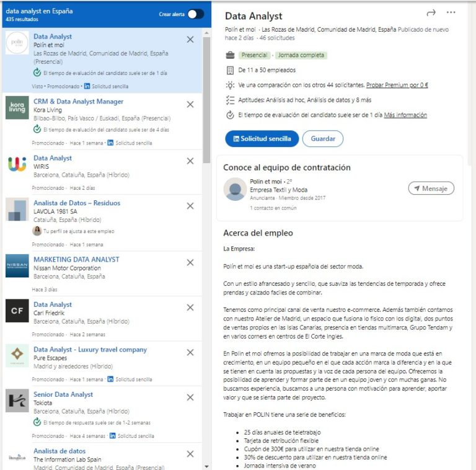This screenshot has width=476, height=470.
Task: Click the 'Conoce al equipo de contratación' heading
Action: tap(287, 167)
